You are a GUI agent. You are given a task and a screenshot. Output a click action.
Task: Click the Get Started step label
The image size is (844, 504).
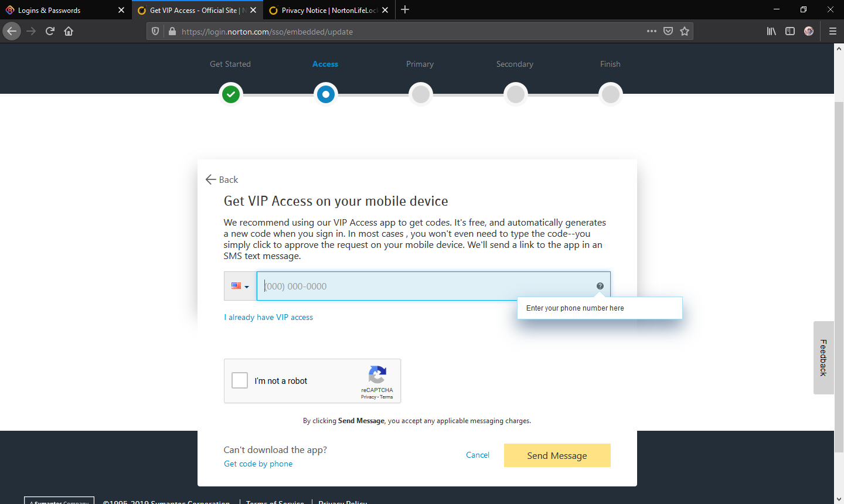tap(230, 64)
